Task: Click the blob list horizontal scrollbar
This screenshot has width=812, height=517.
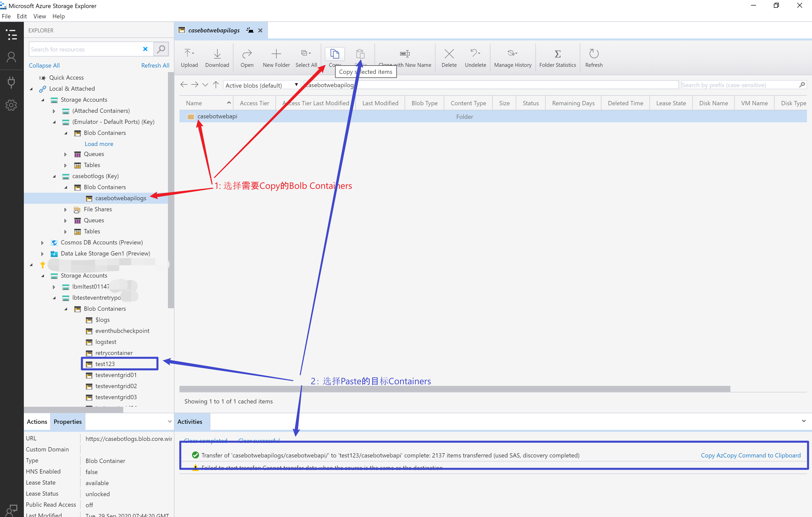Action: (x=454, y=389)
